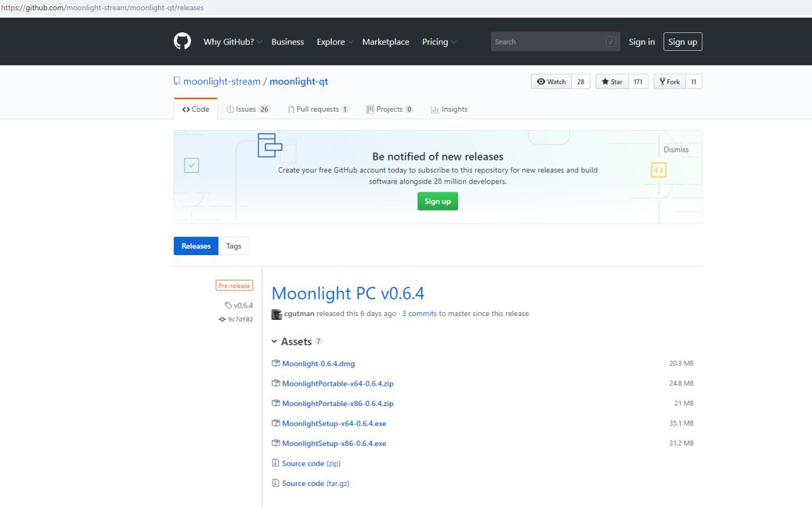The width and height of the screenshot is (812, 507).
Task: Expand the Explore menu
Action: (335, 42)
